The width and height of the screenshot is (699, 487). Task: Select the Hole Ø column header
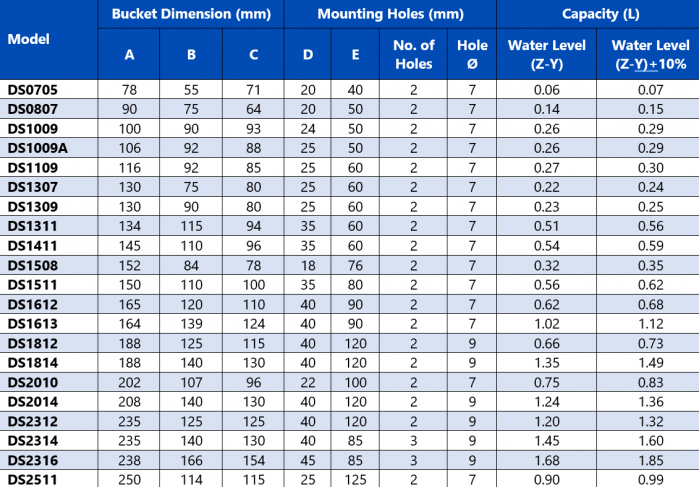point(472,54)
